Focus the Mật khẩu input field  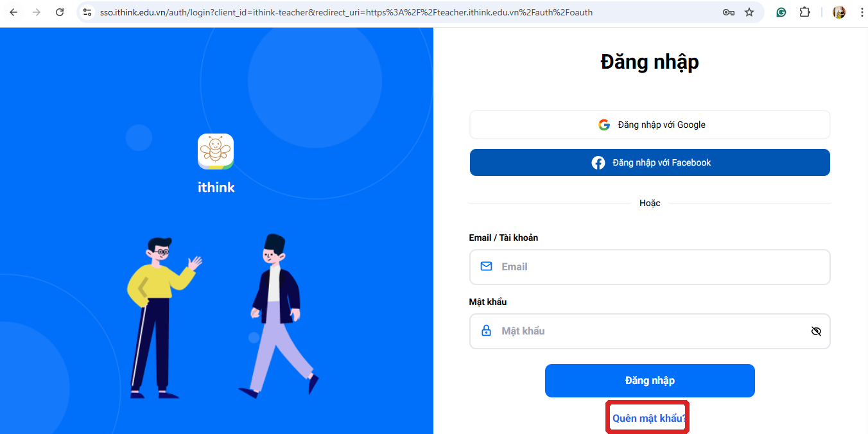(648, 331)
